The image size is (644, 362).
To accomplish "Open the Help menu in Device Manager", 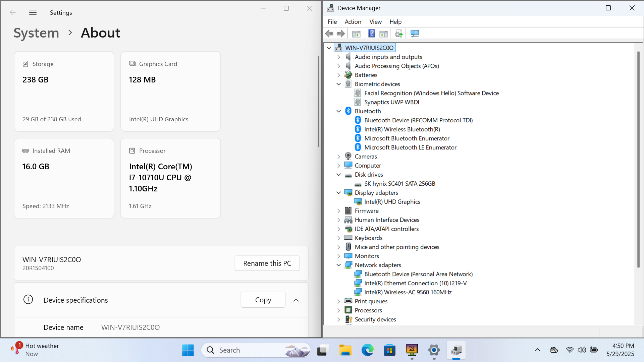I will point(395,21).
